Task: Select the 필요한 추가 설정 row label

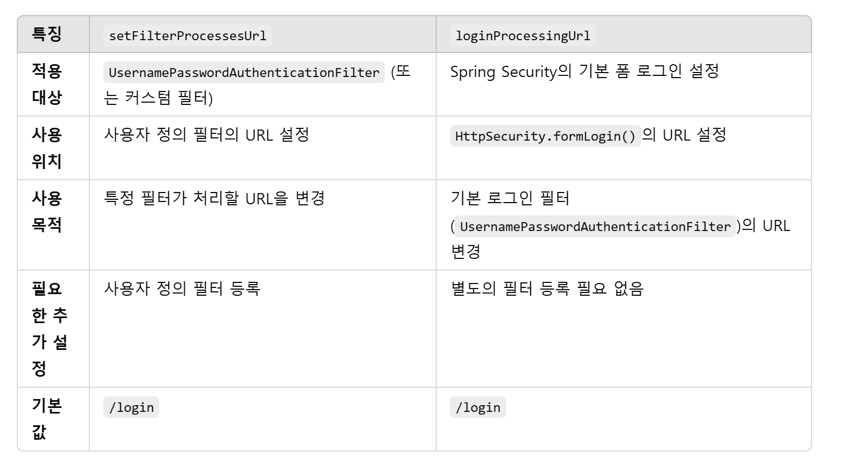Action: click(49, 329)
